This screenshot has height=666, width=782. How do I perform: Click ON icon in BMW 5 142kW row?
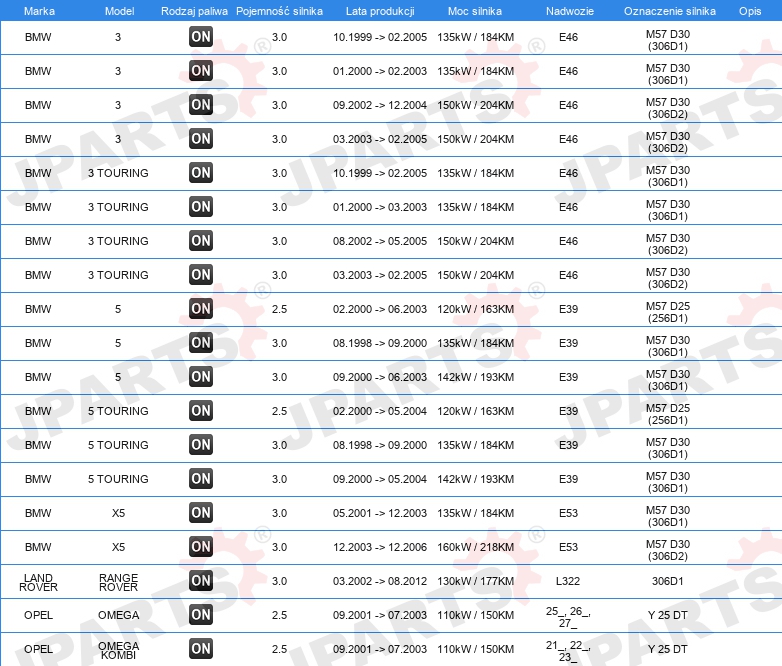point(201,376)
